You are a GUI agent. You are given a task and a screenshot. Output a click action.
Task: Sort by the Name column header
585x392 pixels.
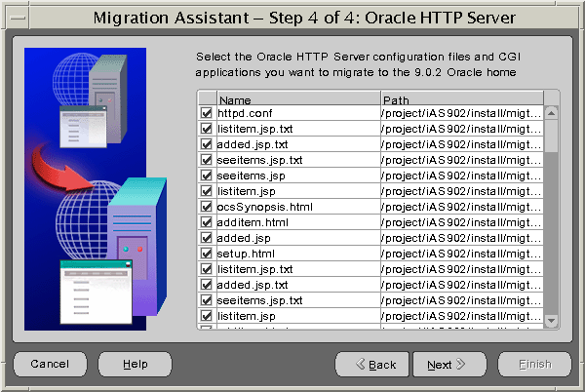pos(298,98)
